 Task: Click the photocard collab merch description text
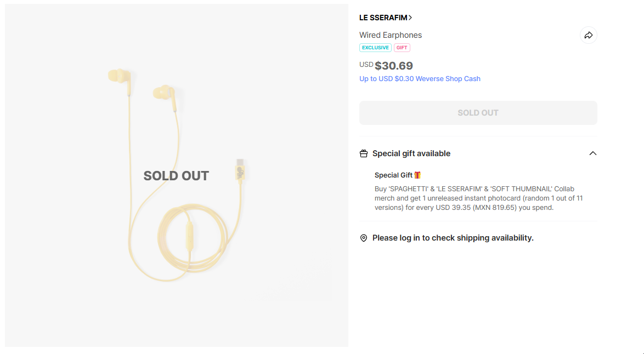478,198
